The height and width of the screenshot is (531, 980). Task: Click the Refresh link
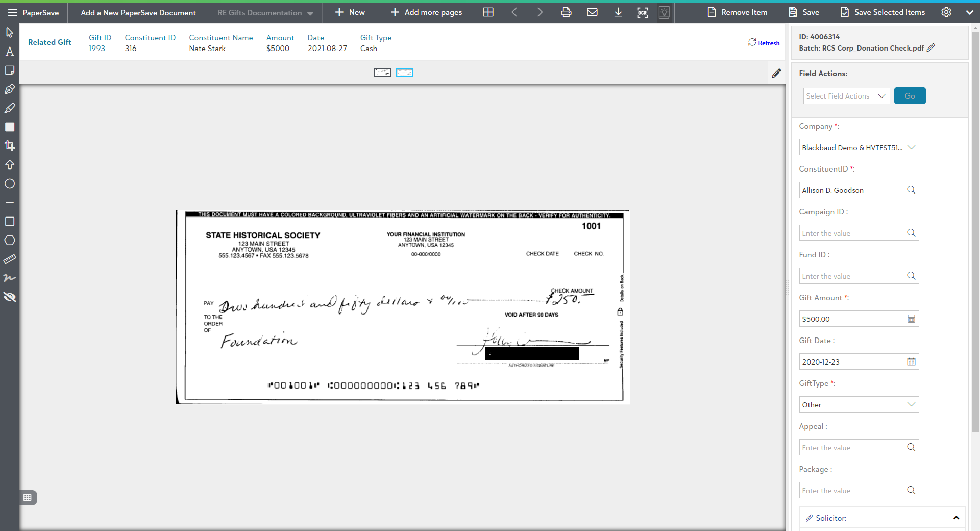(768, 43)
